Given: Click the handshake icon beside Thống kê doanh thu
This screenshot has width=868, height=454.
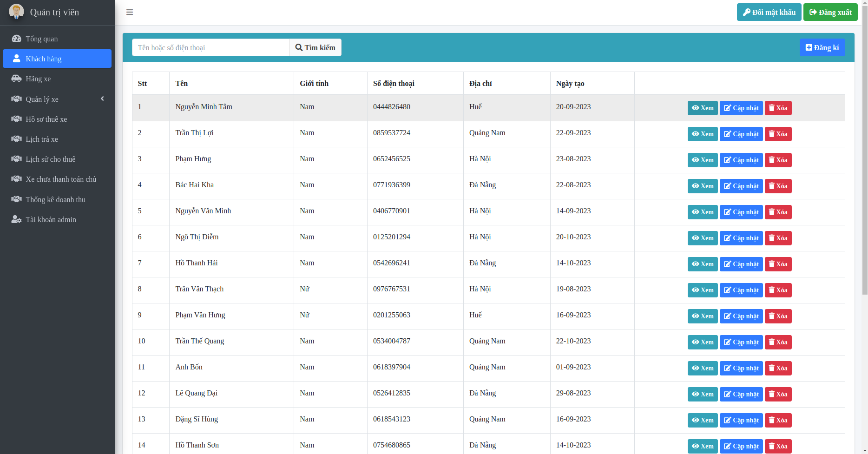Looking at the screenshot, I should point(17,199).
